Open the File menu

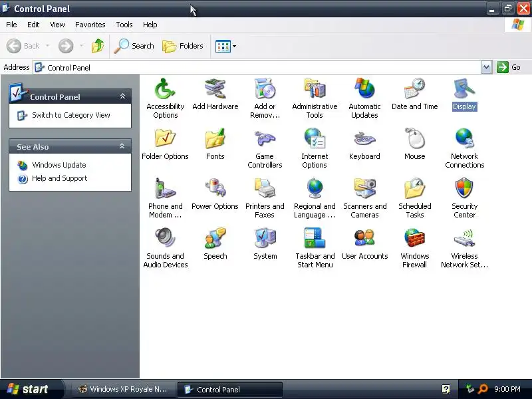11,25
